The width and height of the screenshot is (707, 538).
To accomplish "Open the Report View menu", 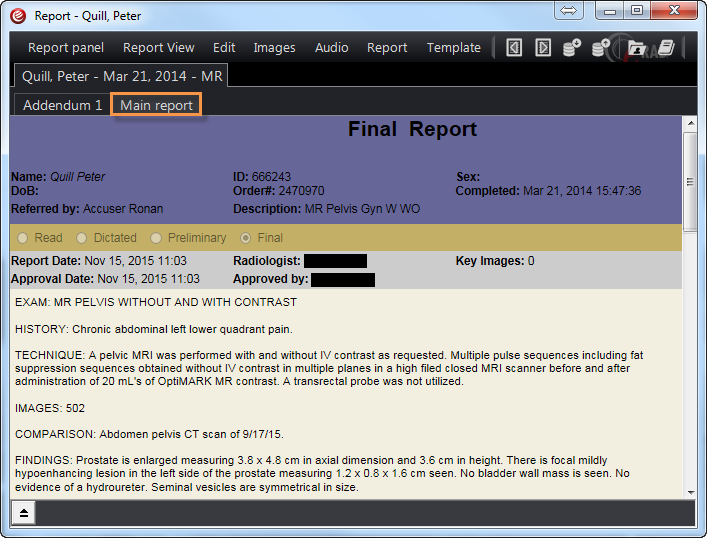I will 158,47.
